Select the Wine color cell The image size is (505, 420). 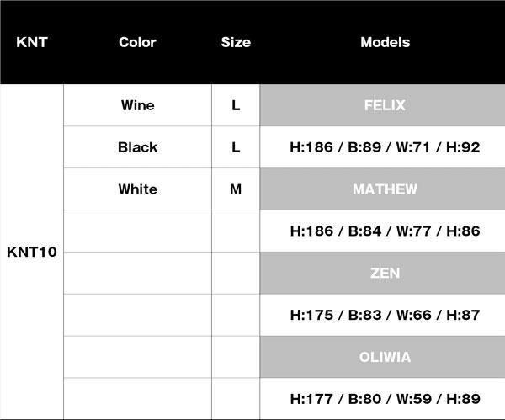(137, 105)
